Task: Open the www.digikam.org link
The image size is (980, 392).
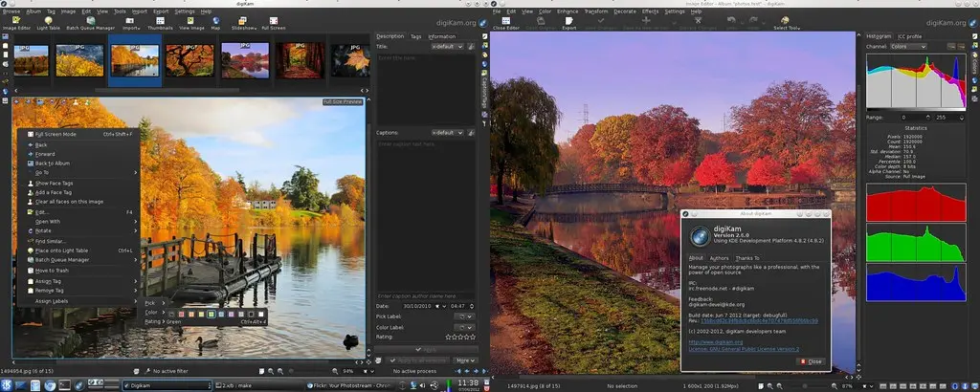Action: (x=716, y=342)
